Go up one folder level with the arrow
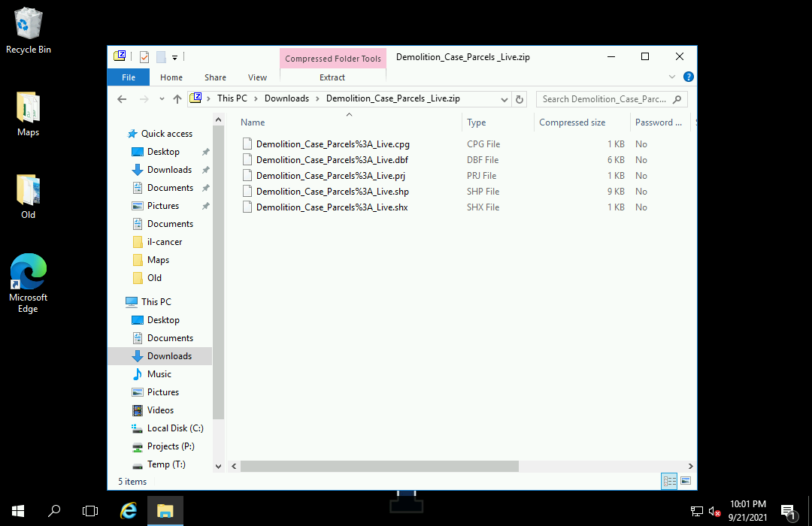Viewport: 812px width, 526px height. (177, 99)
